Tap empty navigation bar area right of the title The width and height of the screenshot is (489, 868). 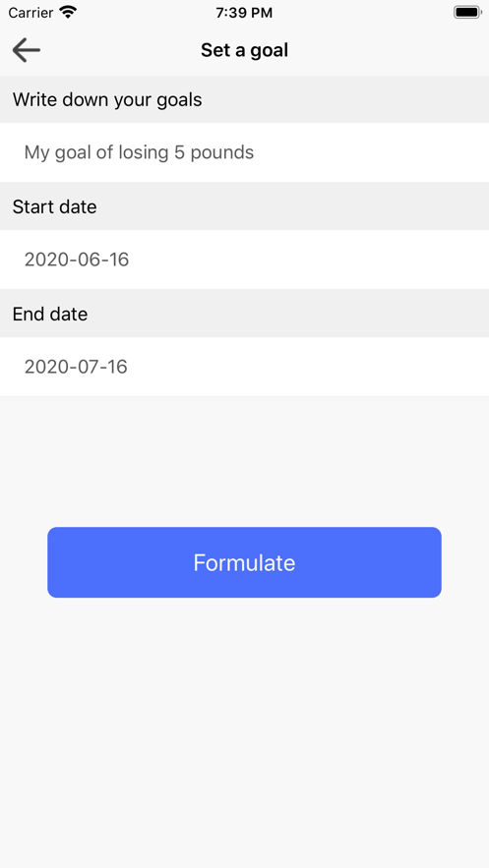click(388, 50)
